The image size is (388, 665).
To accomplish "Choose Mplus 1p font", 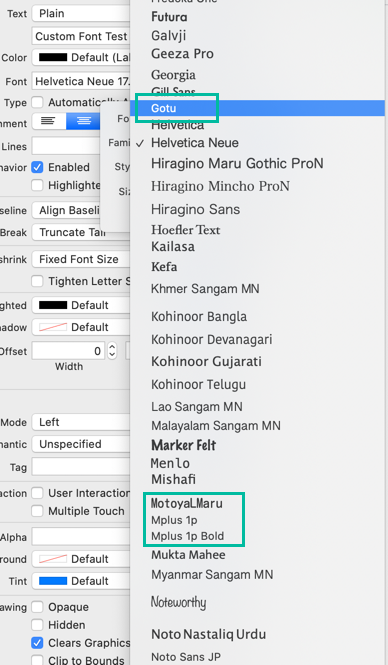I will [174, 520].
